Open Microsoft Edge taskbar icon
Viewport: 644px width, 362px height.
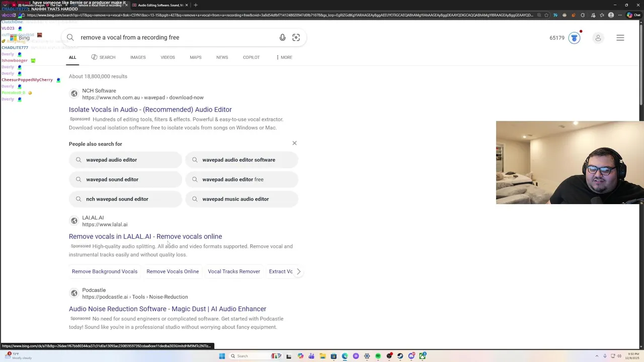345,356
